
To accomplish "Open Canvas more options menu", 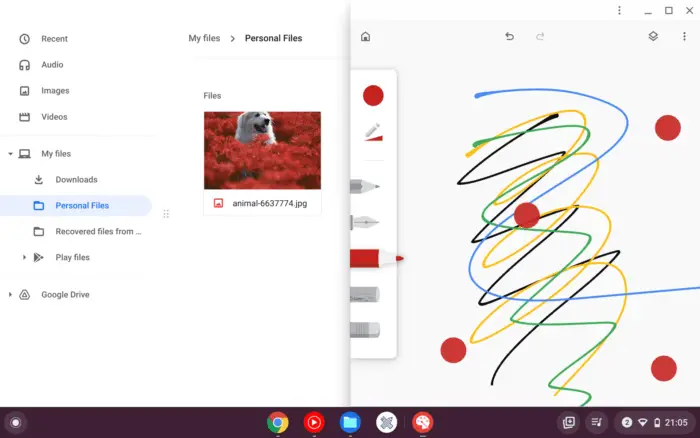I will 684,36.
